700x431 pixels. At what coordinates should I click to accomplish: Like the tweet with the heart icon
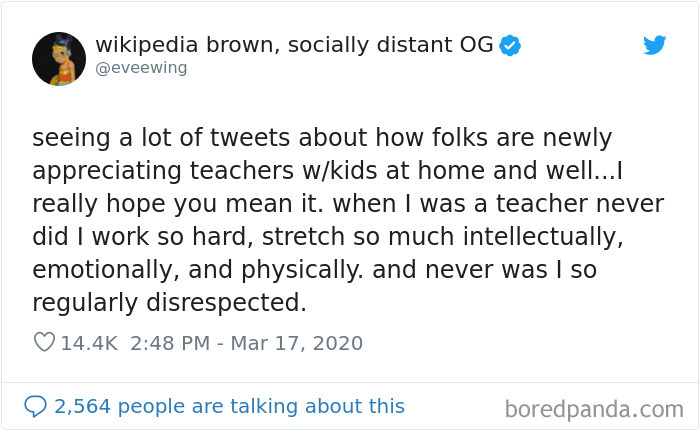tap(44, 343)
